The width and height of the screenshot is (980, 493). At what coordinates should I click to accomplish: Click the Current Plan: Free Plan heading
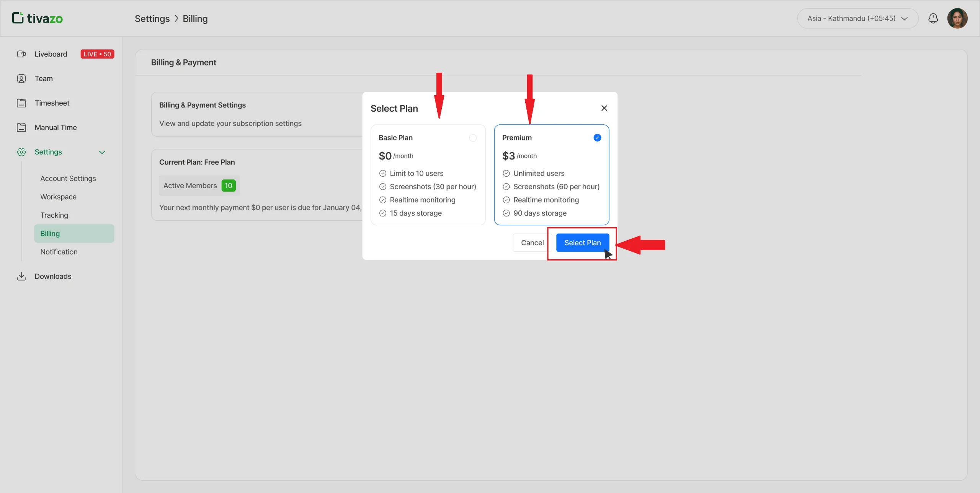197,162
